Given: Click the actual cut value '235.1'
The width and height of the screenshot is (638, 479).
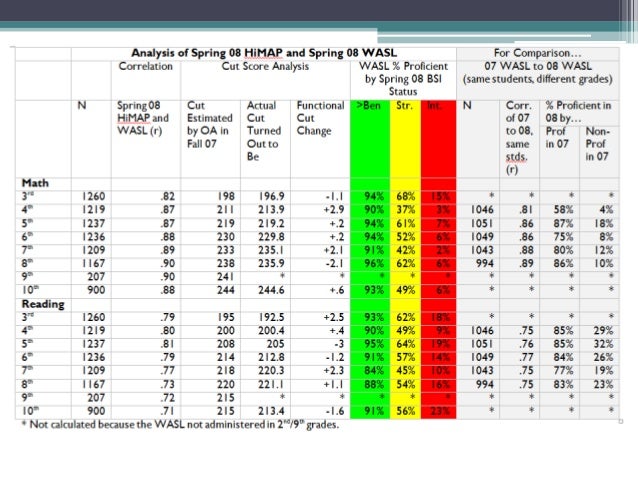Looking at the screenshot, I should (x=271, y=250).
